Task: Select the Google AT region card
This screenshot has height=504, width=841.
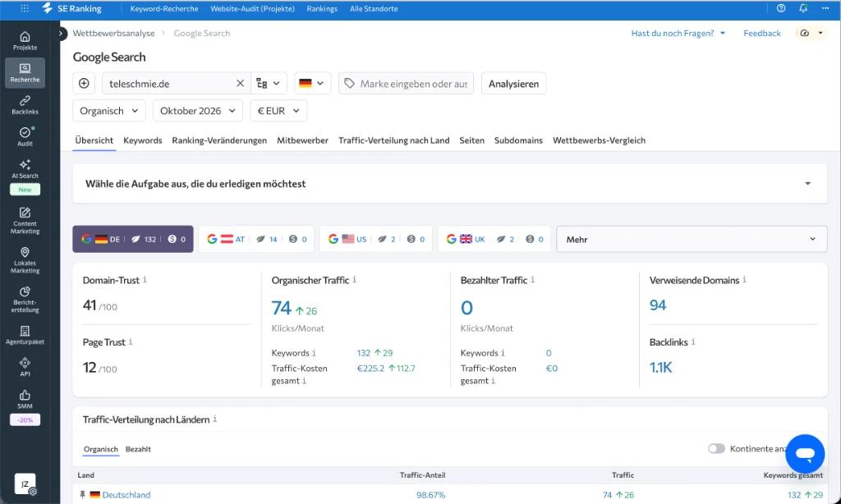Action: [257, 239]
